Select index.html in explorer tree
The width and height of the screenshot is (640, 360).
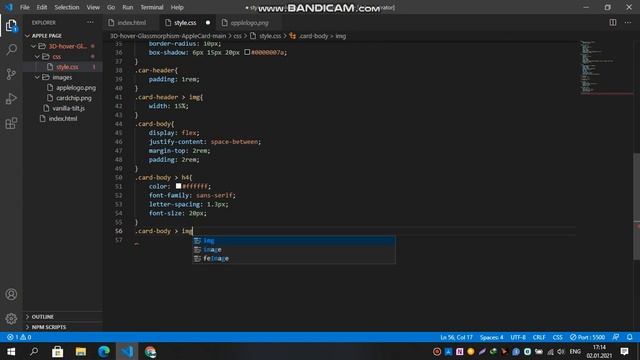[62, 119]
